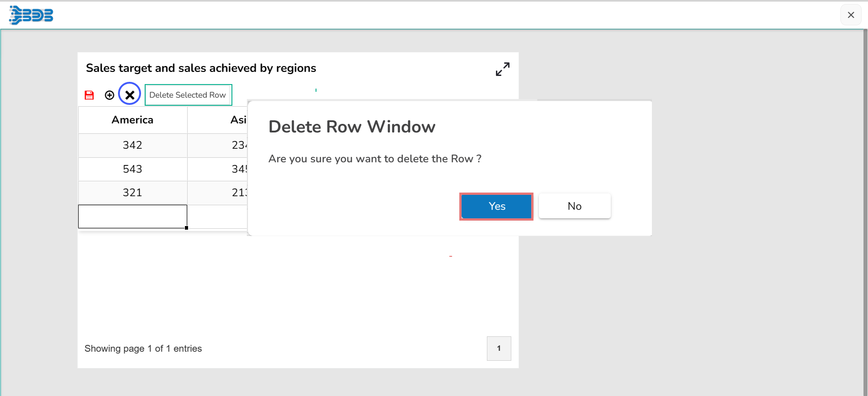Click the add row plus icon
This screenshot has width=868, height=396.
(109, 95)
